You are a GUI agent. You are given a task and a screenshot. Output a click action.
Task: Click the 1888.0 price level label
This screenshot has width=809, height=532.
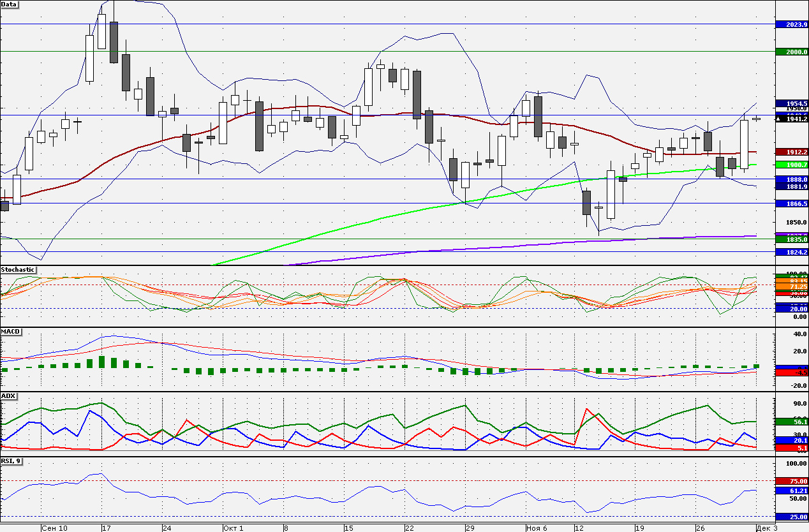pyautogui.click(x=792, y=180)
